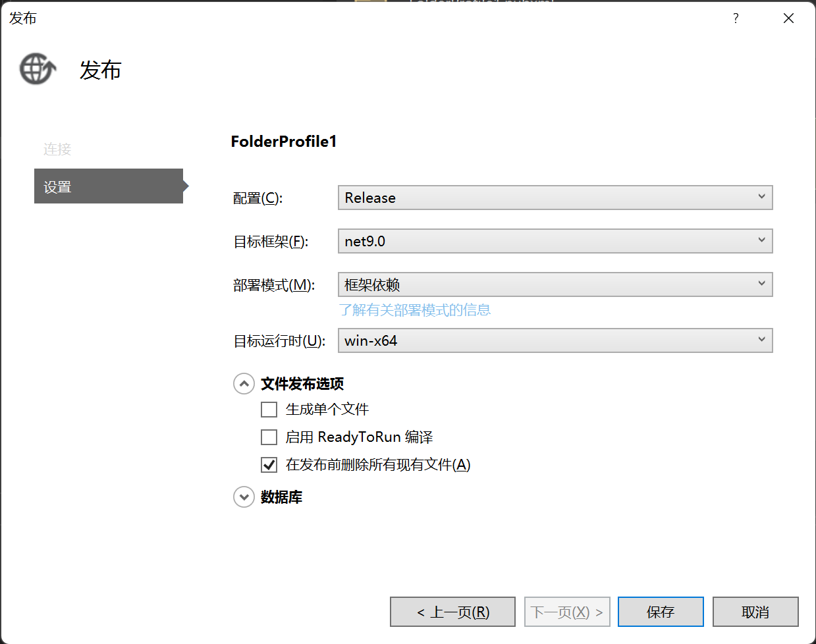
Task: Open the 目标运行时 win-x64 dropdown
Action: [x=555, y=340]
